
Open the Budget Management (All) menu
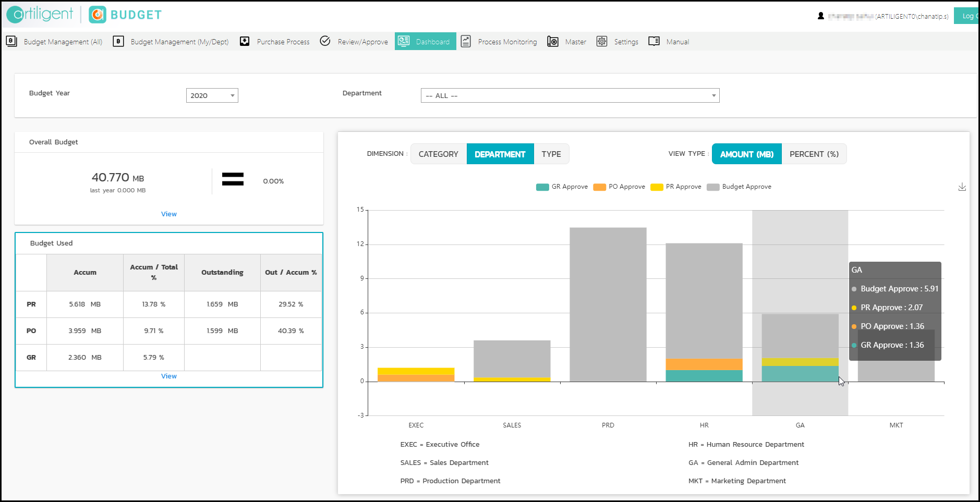[63, 42]
